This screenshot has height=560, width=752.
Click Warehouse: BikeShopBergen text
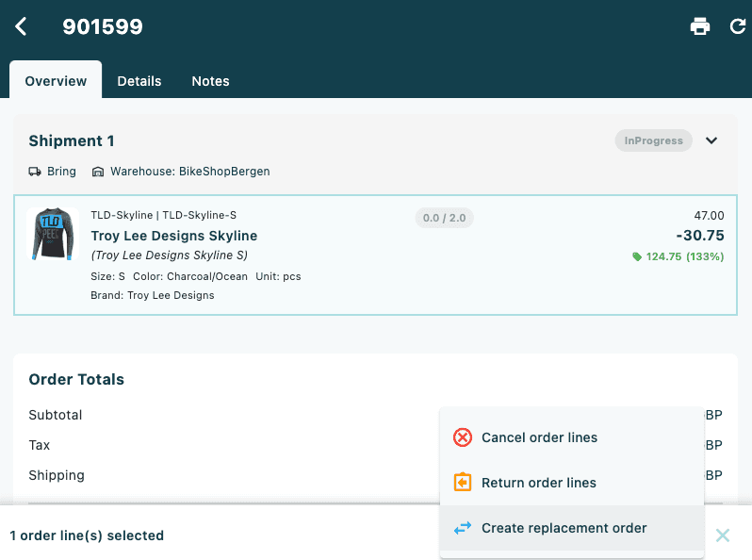click(190, 172)
